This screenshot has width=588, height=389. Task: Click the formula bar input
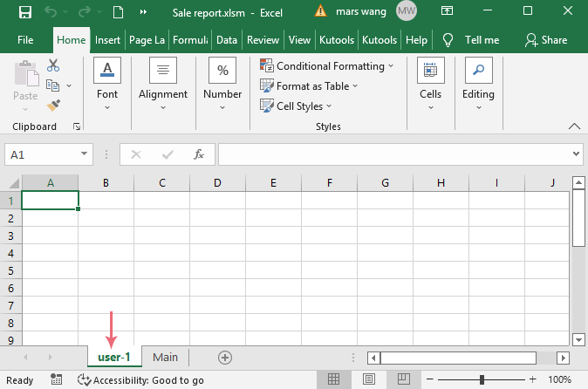[x=394, y=154]
